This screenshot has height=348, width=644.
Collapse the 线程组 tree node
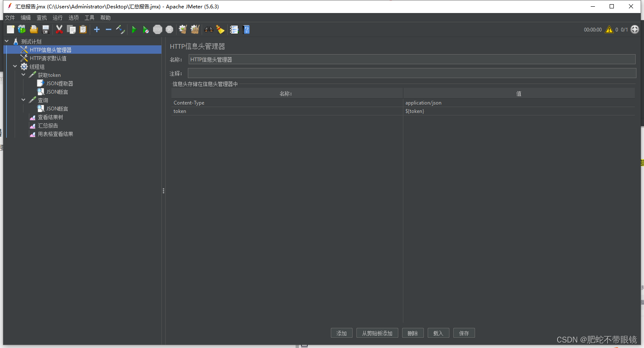pyautogui.click(x=15, y=66)
